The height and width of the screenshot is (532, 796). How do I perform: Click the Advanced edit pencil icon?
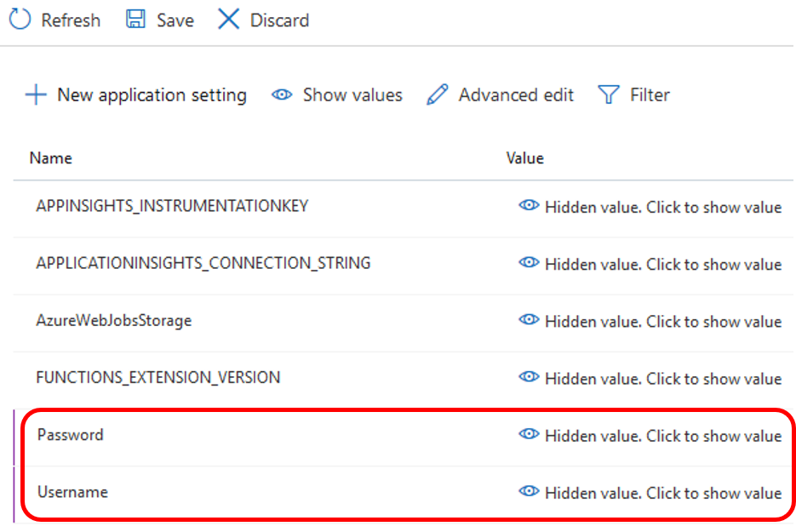(437, 94)
